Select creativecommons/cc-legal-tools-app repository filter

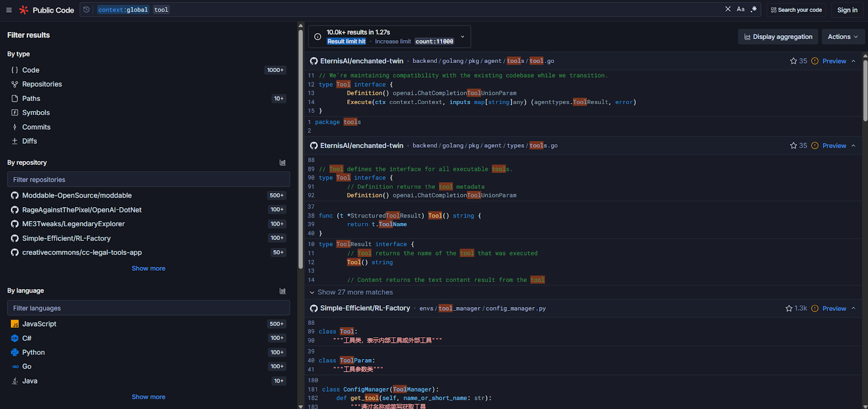tap(148, 252)
